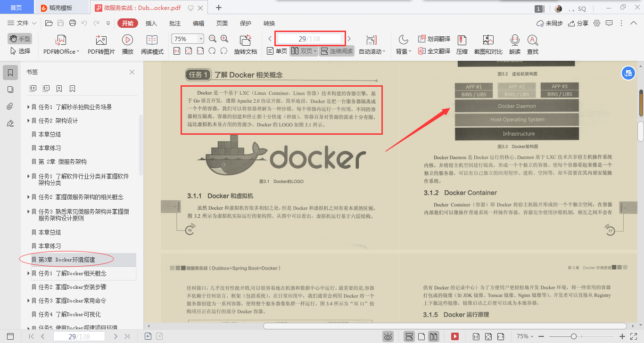Click the red play icon in status bar
The image size is (644, 343).
455,336
